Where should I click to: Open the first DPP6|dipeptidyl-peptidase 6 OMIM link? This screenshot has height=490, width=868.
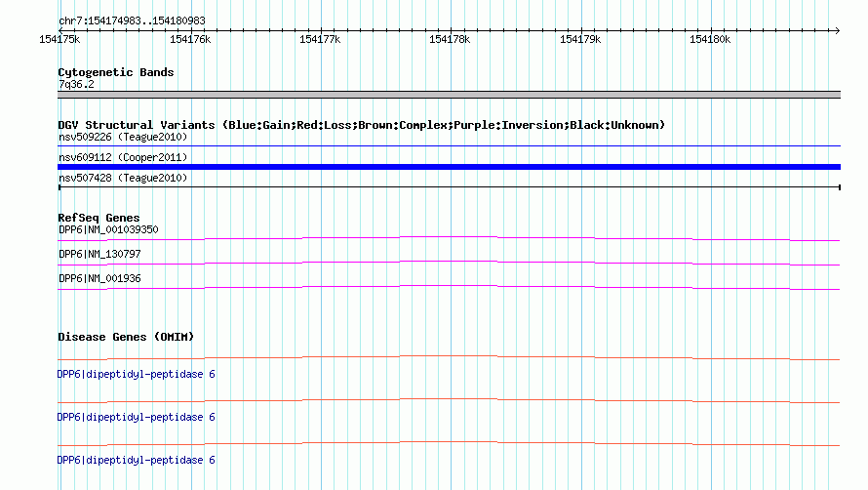click(x=137, y=374)
